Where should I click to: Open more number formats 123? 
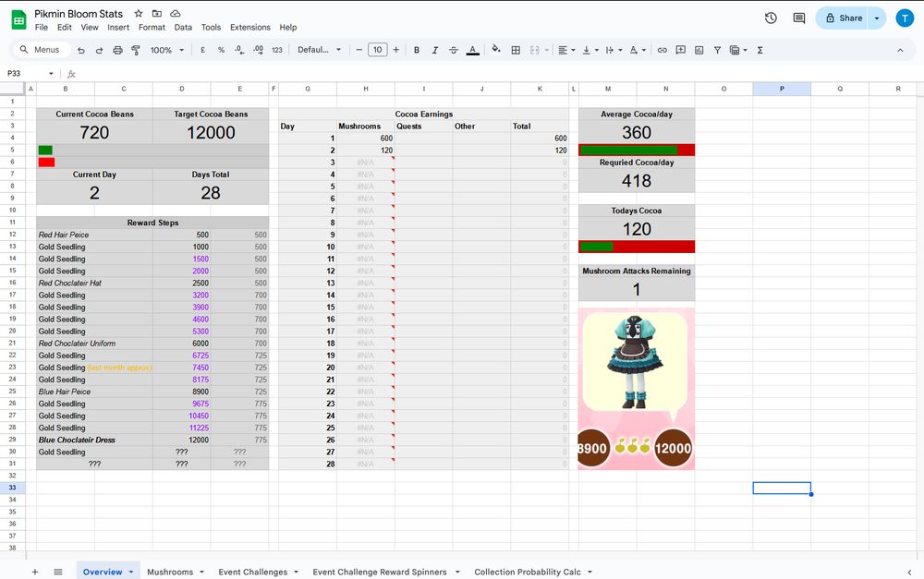(x=277, y=50)
